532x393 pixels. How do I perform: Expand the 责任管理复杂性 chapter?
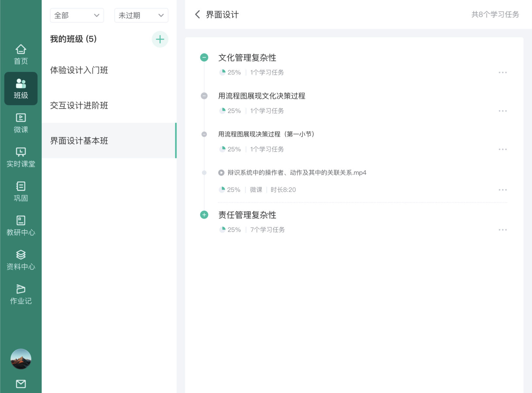(x=204, y=215)
